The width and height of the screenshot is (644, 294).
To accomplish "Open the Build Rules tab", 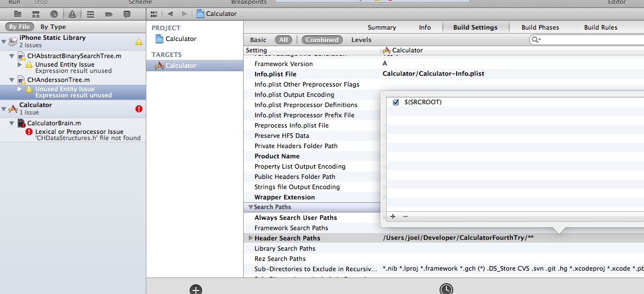I will pos(601,27).
